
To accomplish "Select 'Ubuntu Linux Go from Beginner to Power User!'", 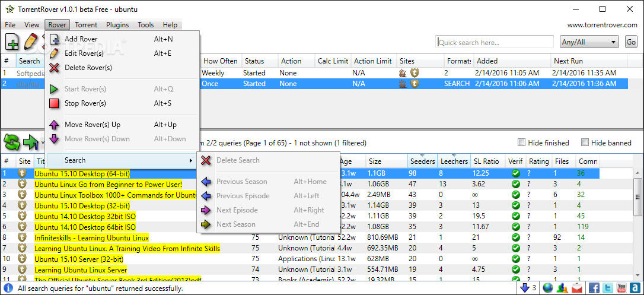I will tap(108, 184).
